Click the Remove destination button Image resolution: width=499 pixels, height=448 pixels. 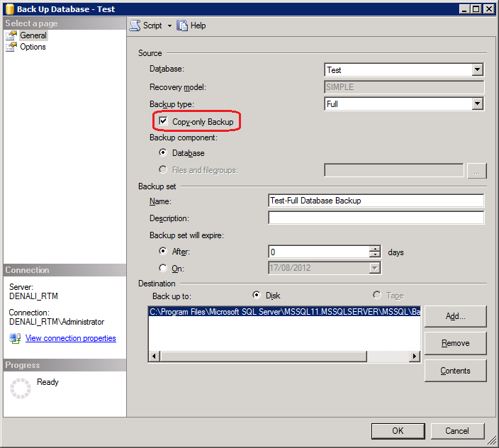coord(455,343)
